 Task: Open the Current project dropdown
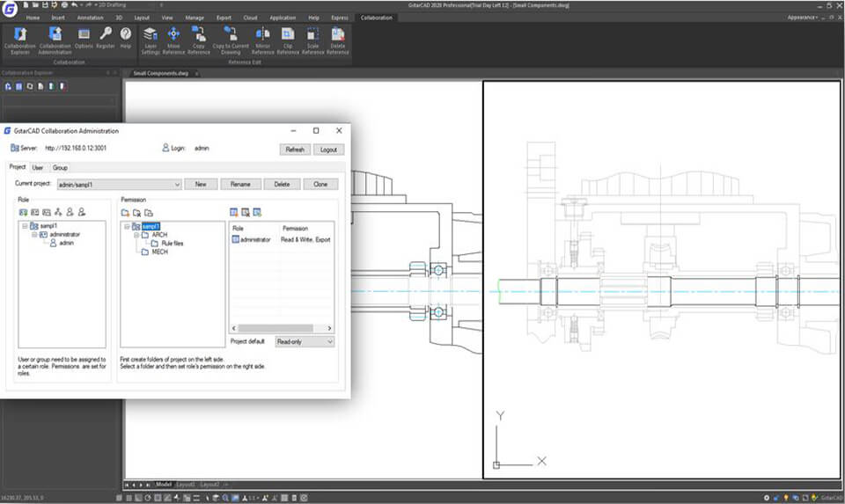pos(119,185)
